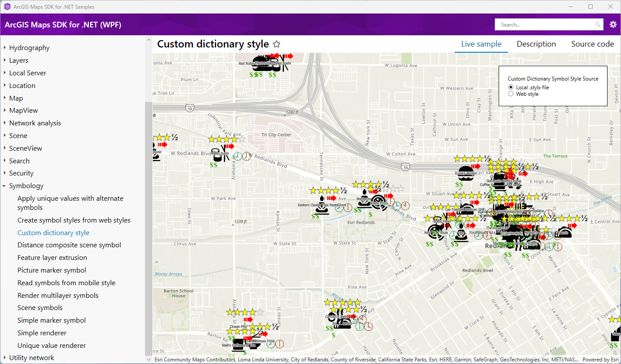621x364 pixels.
Task: Open the Source code tab
Action: 592,44
